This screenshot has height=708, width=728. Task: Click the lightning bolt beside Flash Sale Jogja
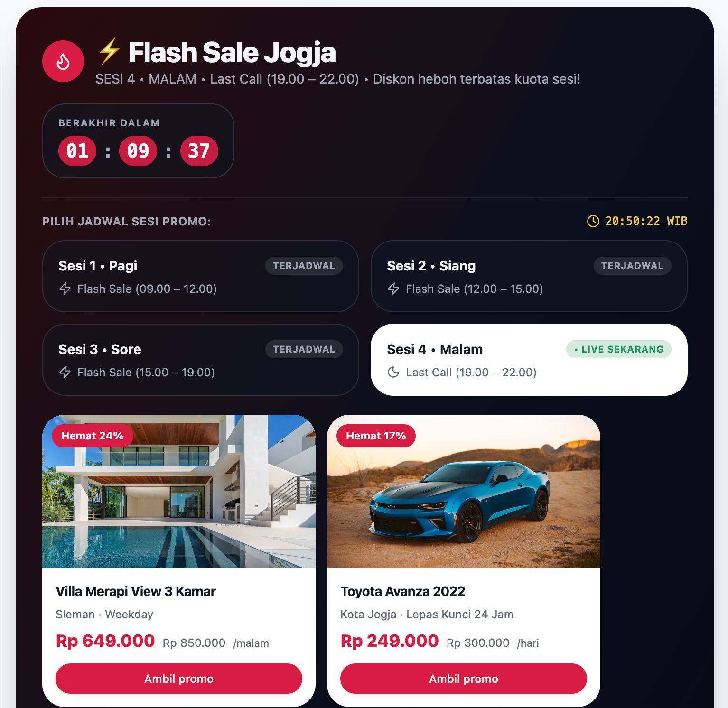[109, 51]
